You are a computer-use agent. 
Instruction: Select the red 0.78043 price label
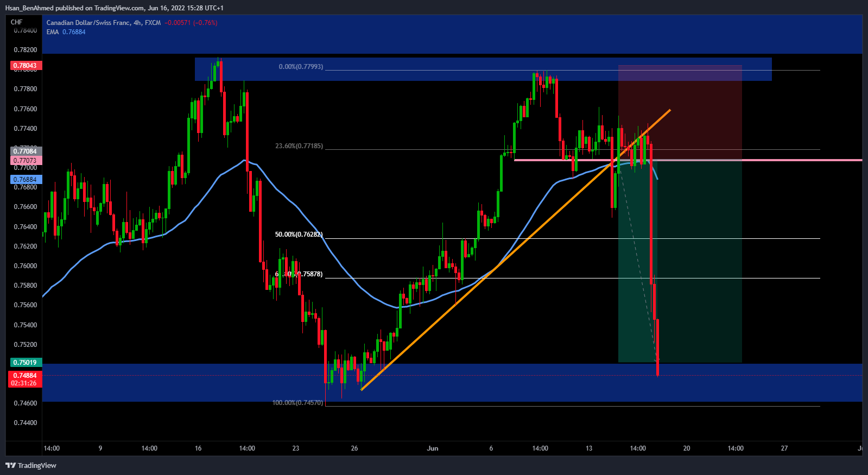(25, 65)
